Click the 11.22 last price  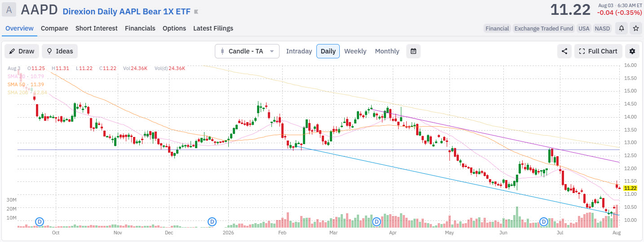tap(570, 9)
